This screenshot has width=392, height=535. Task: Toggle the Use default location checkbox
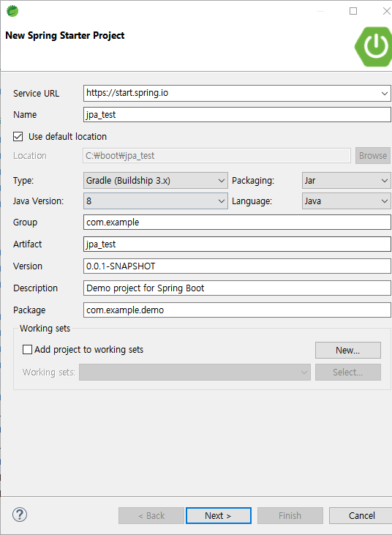18,136
